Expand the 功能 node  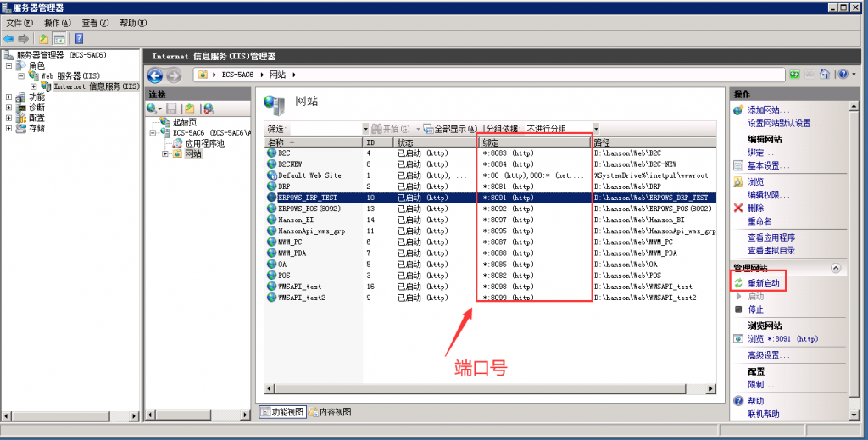click(x=8, y=97)
